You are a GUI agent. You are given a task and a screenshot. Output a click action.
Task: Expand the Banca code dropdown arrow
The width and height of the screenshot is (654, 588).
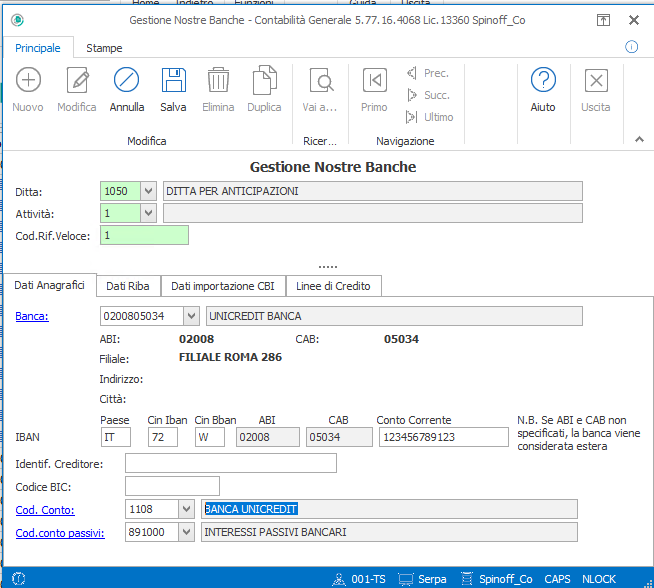point(191,316)
